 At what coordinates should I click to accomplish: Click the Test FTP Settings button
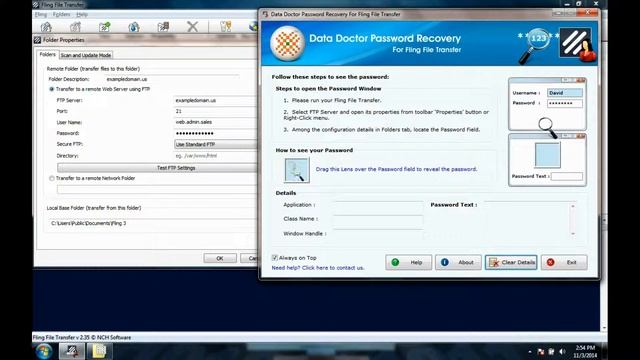[x=158, y=168]
